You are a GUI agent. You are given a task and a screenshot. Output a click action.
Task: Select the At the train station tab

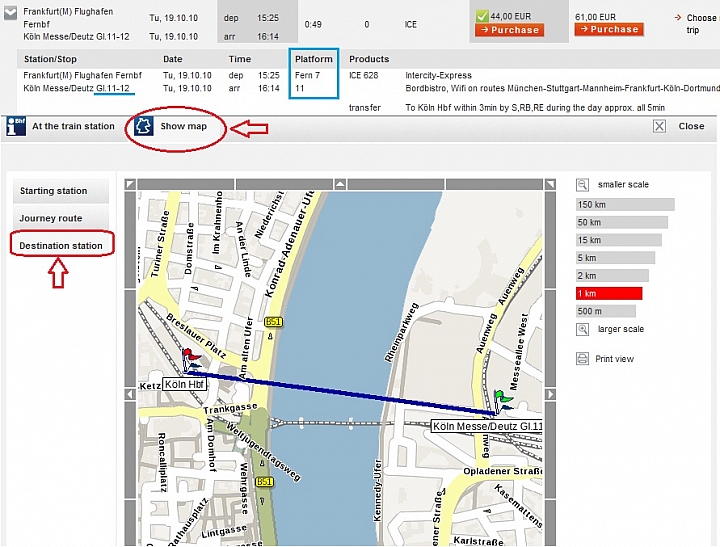tap(73, 126)
